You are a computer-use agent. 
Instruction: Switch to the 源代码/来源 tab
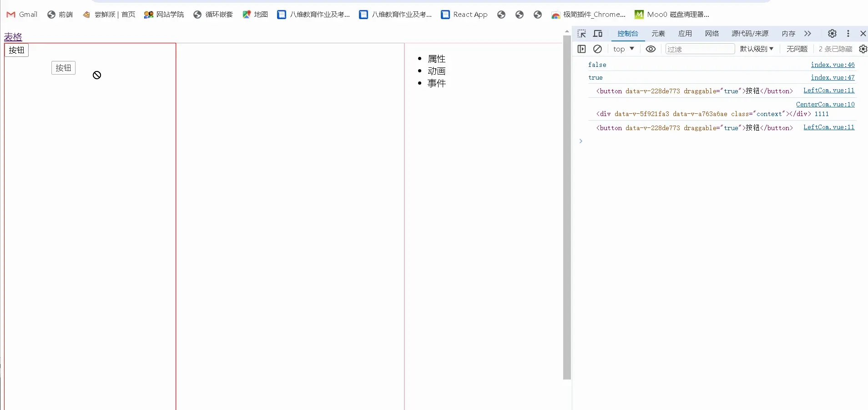750,34
